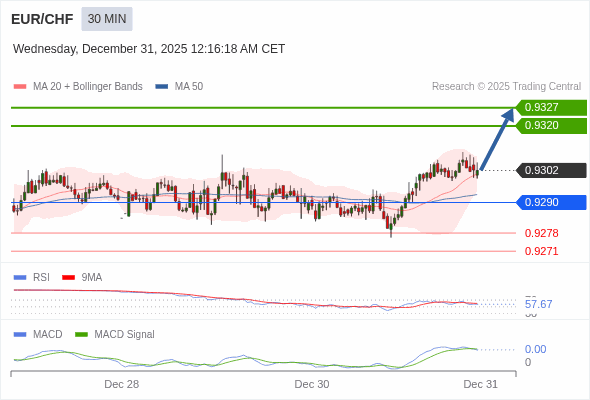This screenshot has width=590, height=400.
Task: Click the 0.9290 pivot price tag
Action: pyautogui.click(x=551, y=202)
